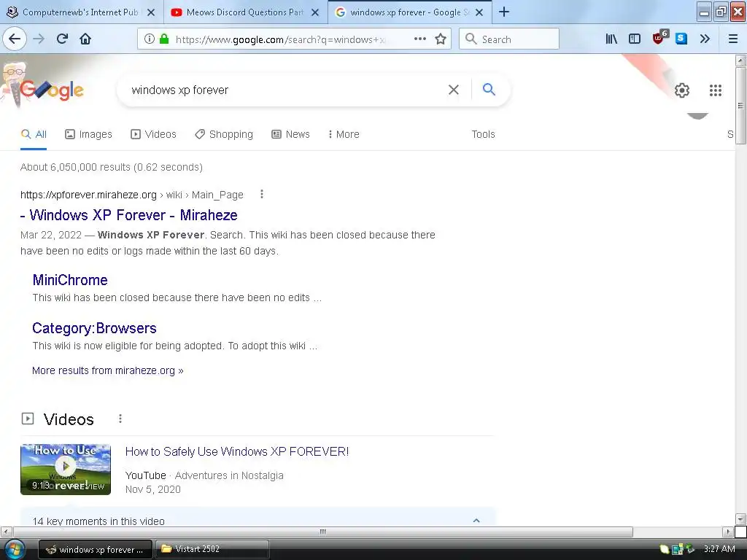This screenshot has height=560, width=747.
Task: Click More results from miraheze.org
Action: coord(108,370)
